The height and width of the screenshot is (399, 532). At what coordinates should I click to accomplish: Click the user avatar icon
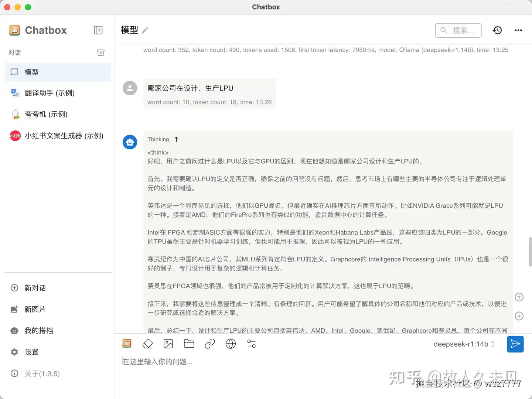coord(130,88)
